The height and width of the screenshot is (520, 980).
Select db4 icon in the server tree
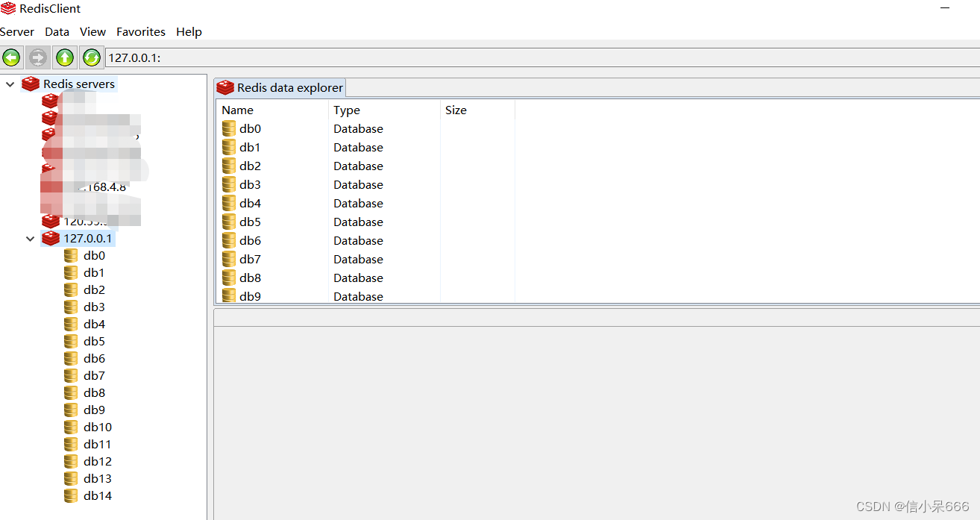coord(71,325)
